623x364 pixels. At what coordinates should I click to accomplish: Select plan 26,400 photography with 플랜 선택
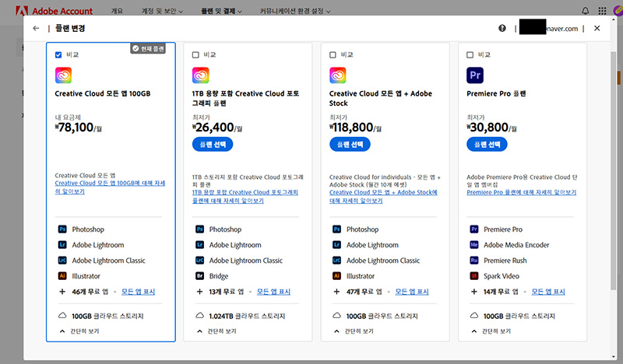tap(213, 144)
